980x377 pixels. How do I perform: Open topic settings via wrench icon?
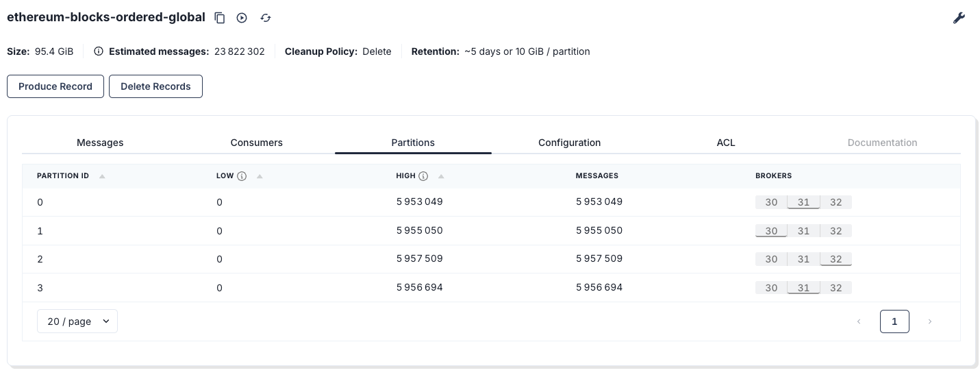click(959, 19)
